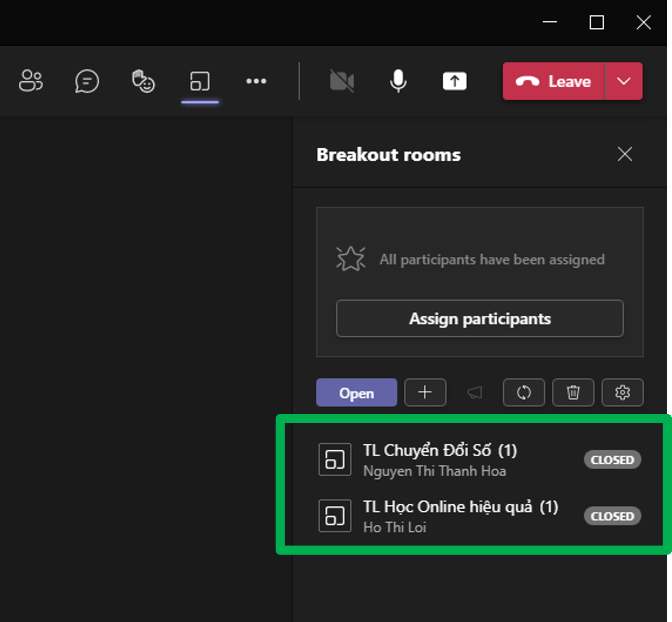Open the reactions raise-hand icon
This screenshot has width=672, height=622.
pyautogui.click(x=143, y=81)
